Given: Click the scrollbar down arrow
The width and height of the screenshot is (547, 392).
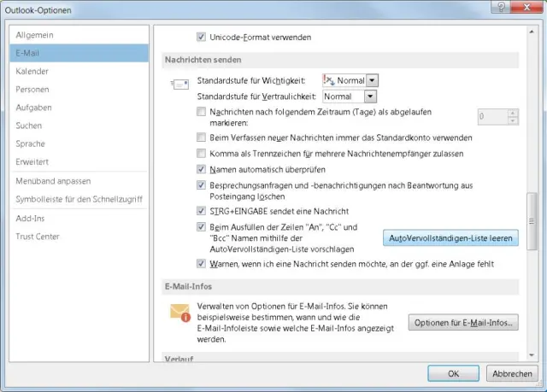Looking at the screenshot, I should (532, 355).
